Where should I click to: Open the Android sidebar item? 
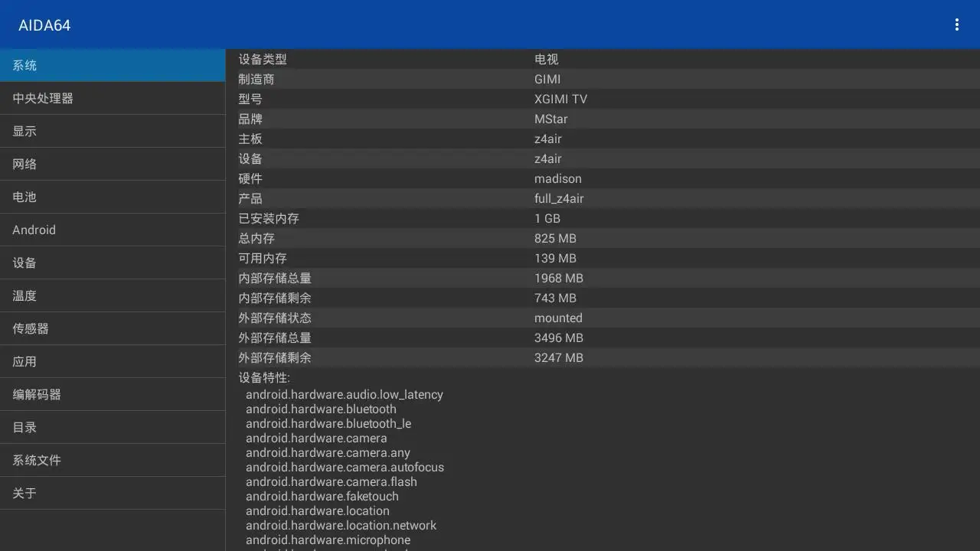click(113, 230)
